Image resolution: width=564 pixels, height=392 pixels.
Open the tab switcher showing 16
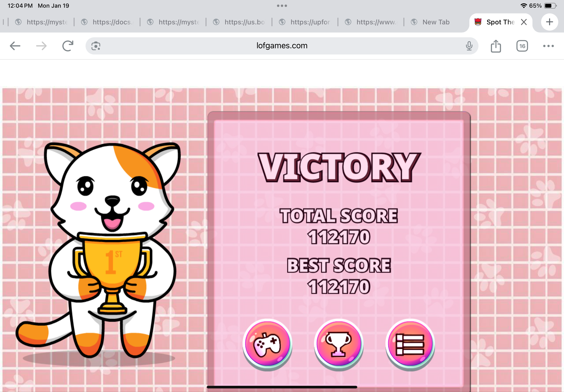click(x=522, y=46)
